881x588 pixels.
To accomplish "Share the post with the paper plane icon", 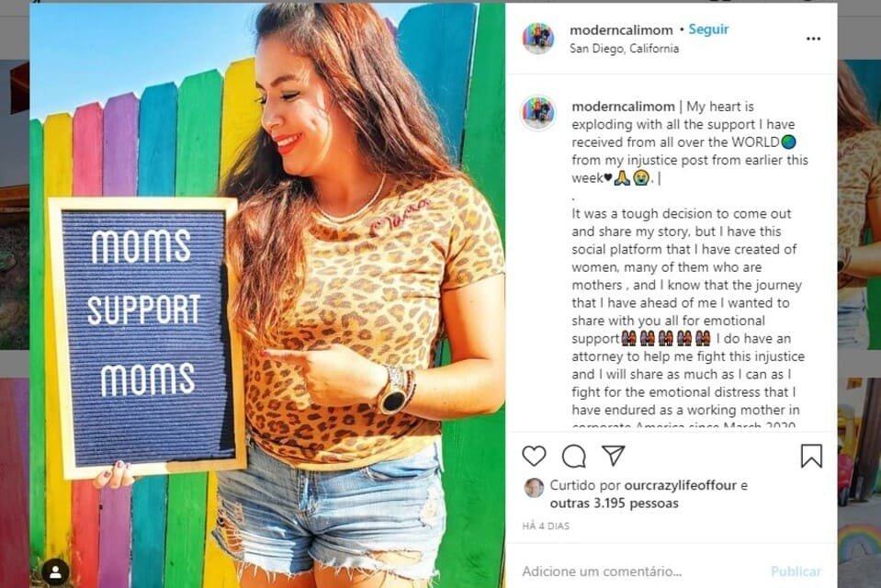I will (x=613, y=456).
